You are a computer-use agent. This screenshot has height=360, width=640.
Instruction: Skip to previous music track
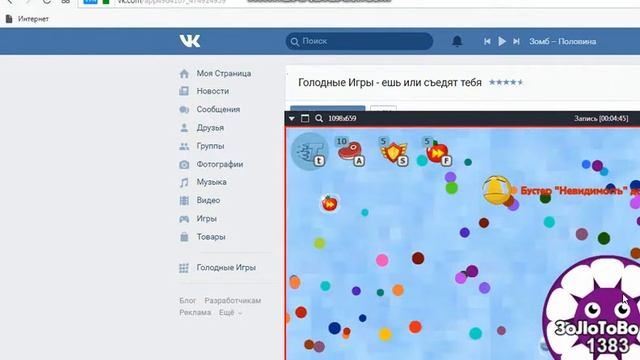point(487,41)
